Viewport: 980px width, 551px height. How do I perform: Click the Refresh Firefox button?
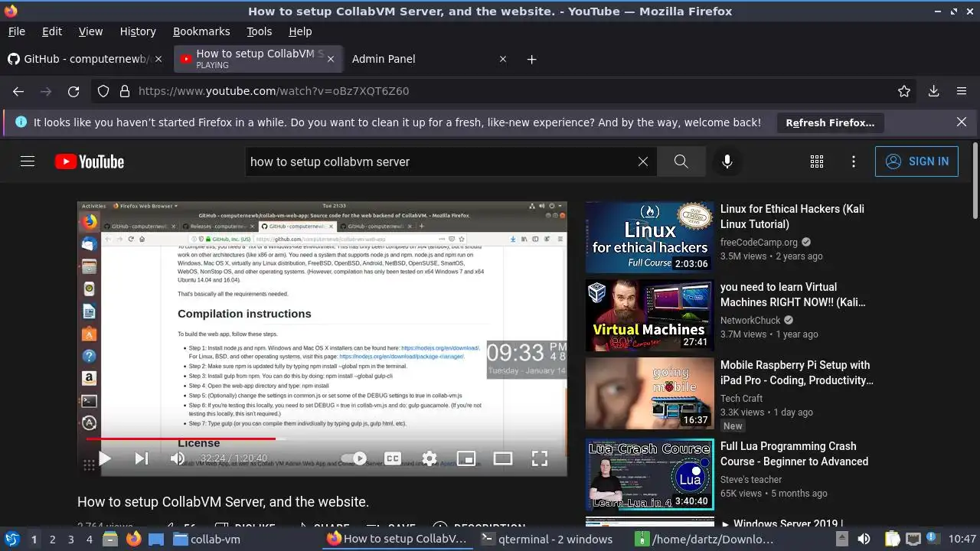pos(830,122)
